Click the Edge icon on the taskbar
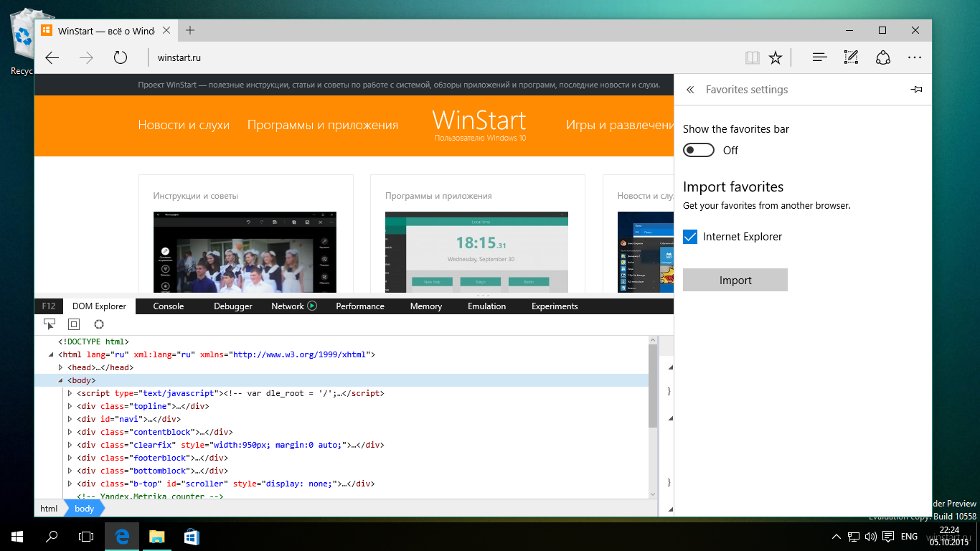 click(122, 536)
